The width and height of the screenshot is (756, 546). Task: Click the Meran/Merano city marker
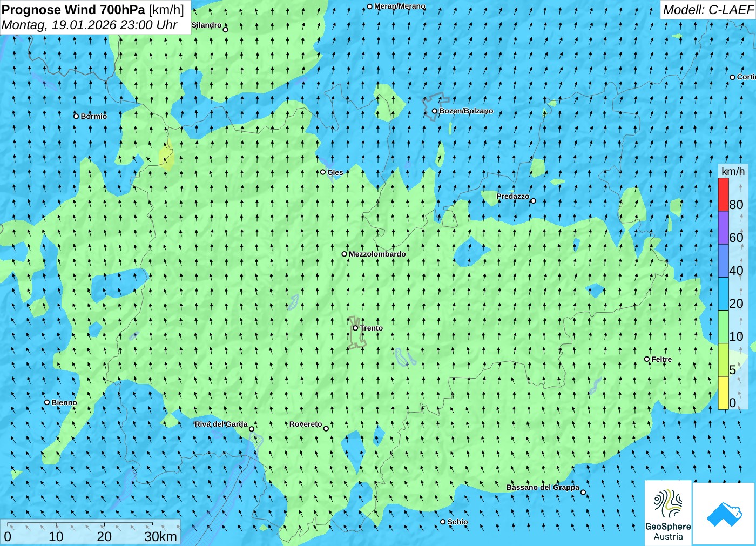coord(370,6)
